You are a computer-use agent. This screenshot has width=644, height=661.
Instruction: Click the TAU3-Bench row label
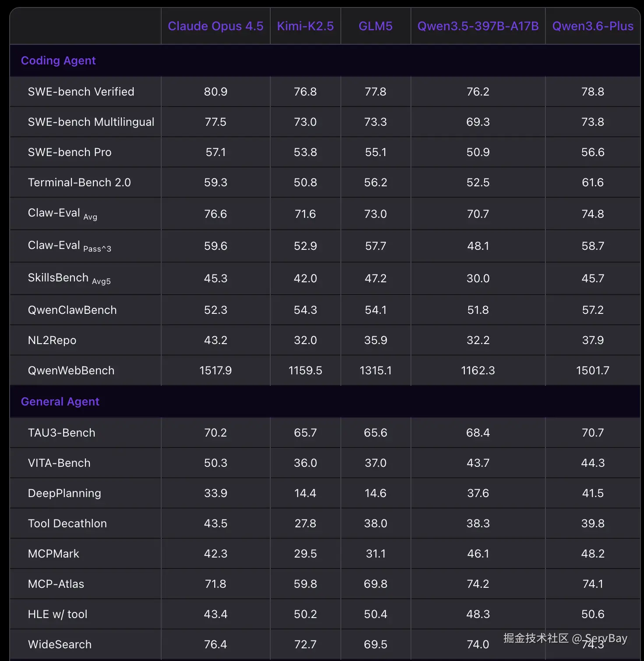(x=62, y=433)
